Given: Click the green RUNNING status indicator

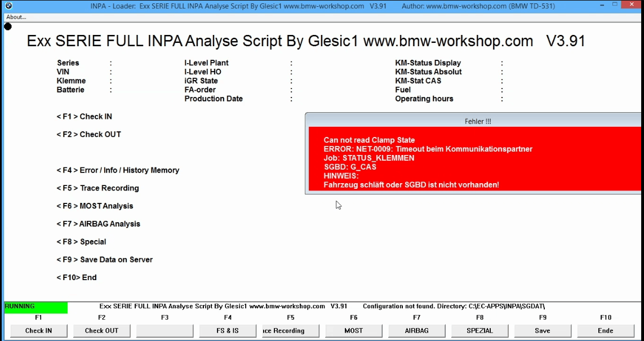Looking at the screenshot, I should coord(35,307).
